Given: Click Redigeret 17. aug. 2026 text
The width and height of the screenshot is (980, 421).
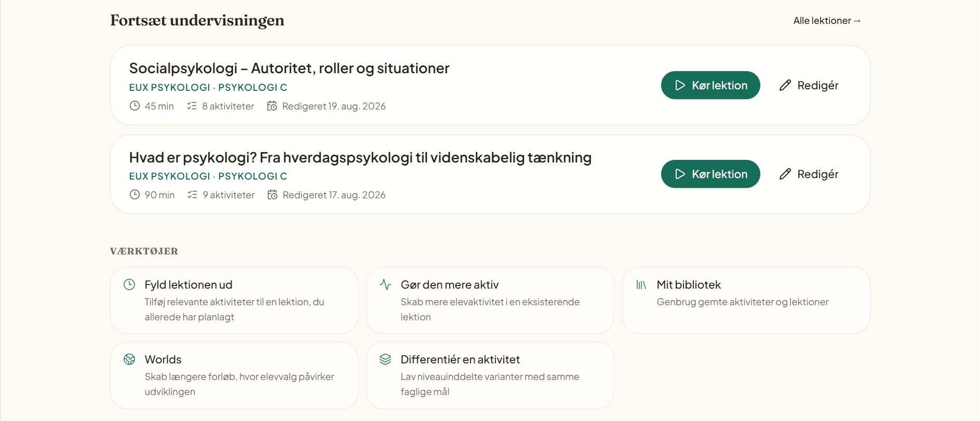Looking at the screenshot, I should pyautogui.click(x=334, y=195).
